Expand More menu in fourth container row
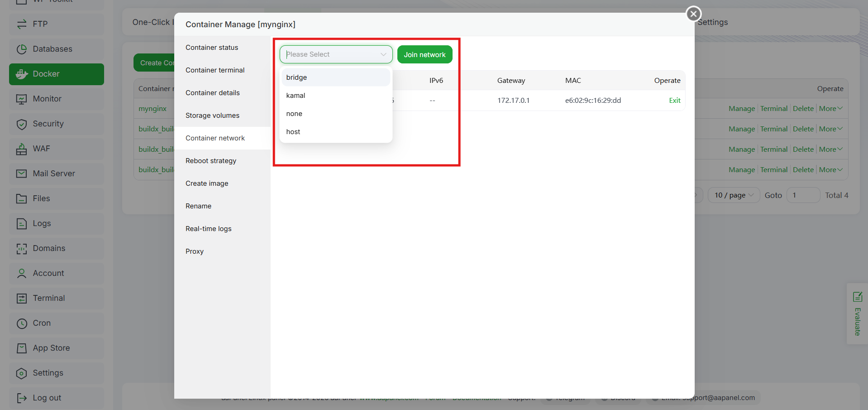 click(830, 170)
